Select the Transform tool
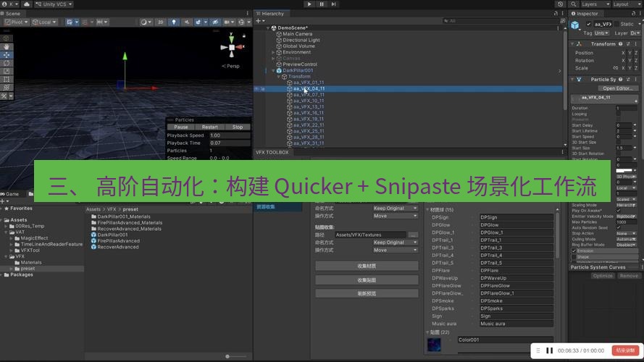The width and height of the screenshot is (644, 362). tap(7, 88)
